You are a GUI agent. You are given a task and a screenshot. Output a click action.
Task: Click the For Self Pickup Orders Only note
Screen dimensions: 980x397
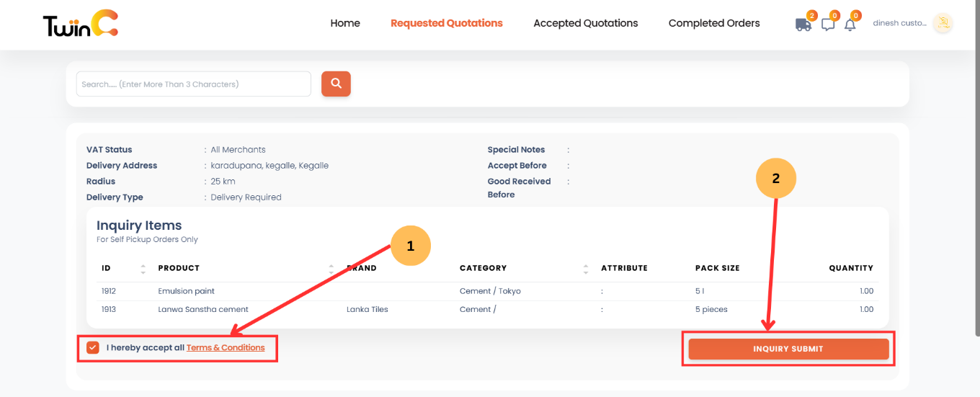tap(147, 239)
